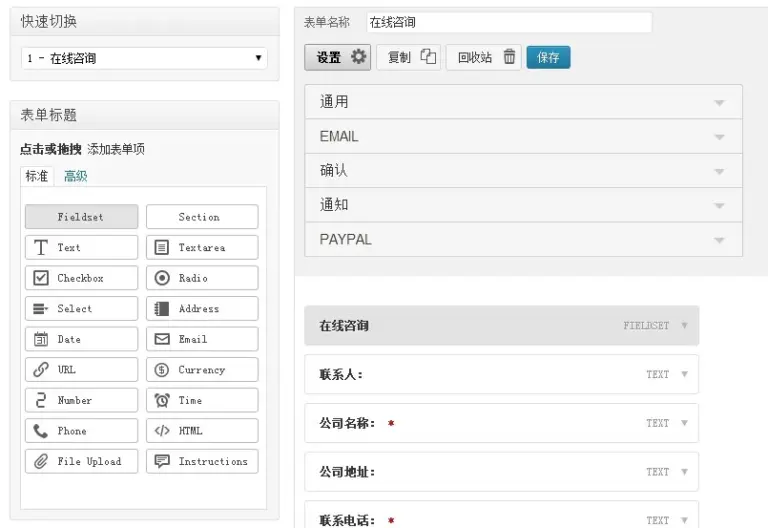This screenshot has height=528, width=768.
Task: Click the Radio button label
Action: 193,278
